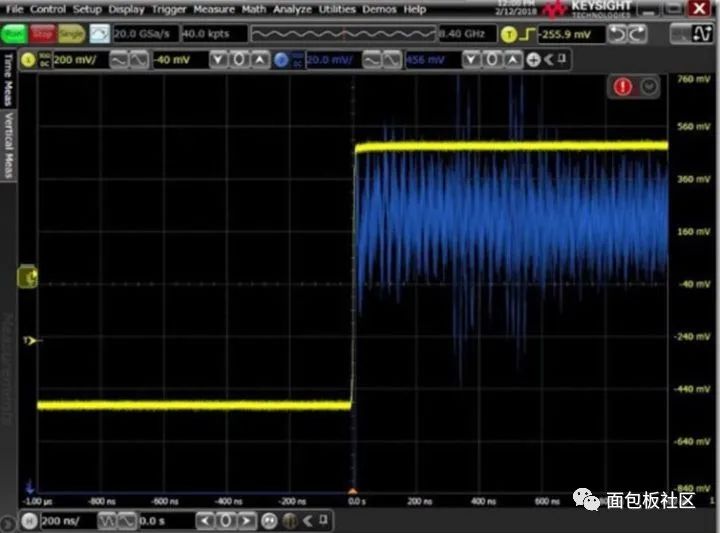
Task: Click the 0.0 s horizontal position field
Action: (x=166, y=521)
